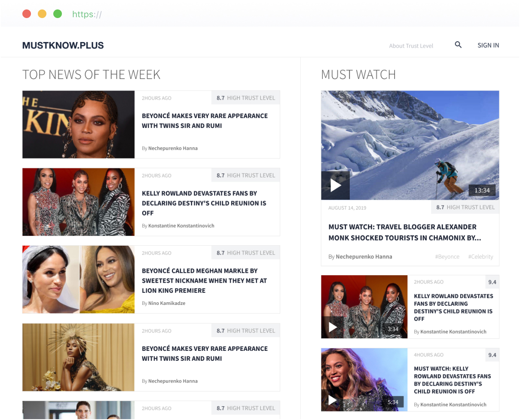Click thumbnail of woman with gold headpiece
The image size is (520, 420).
[78, 357]
